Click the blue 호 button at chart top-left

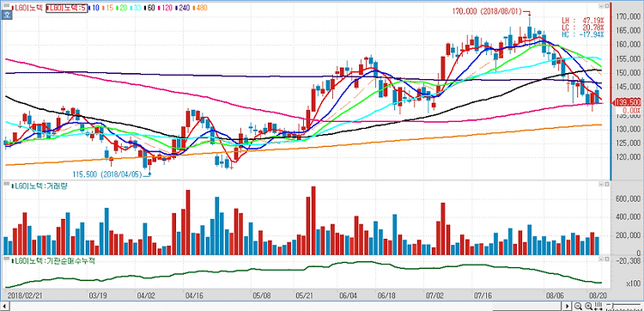pyautogui.click(x=7, y=15)
